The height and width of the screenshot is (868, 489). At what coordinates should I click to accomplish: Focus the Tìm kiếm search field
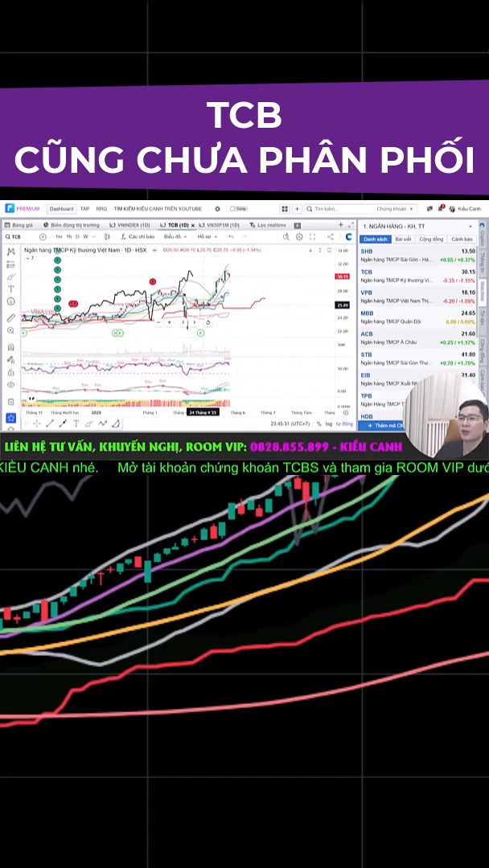339,209
